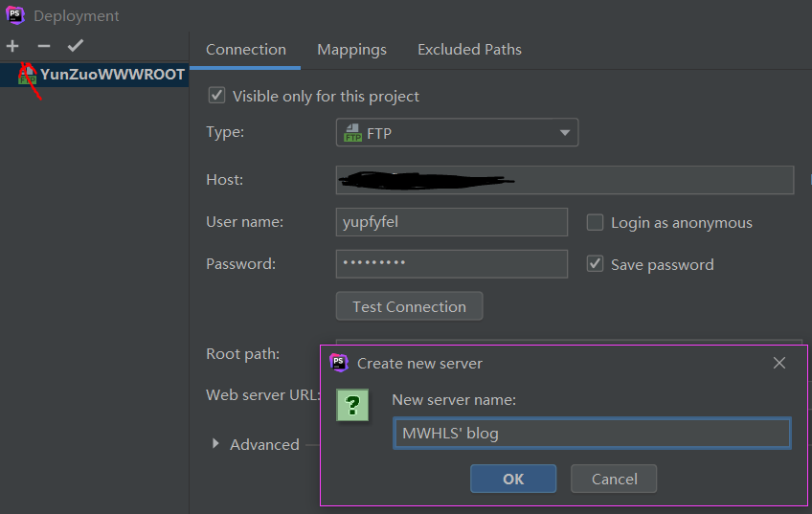This screenshot has width=812, height=514.
Task: Click the New server name text field
Action: point(592,434)
